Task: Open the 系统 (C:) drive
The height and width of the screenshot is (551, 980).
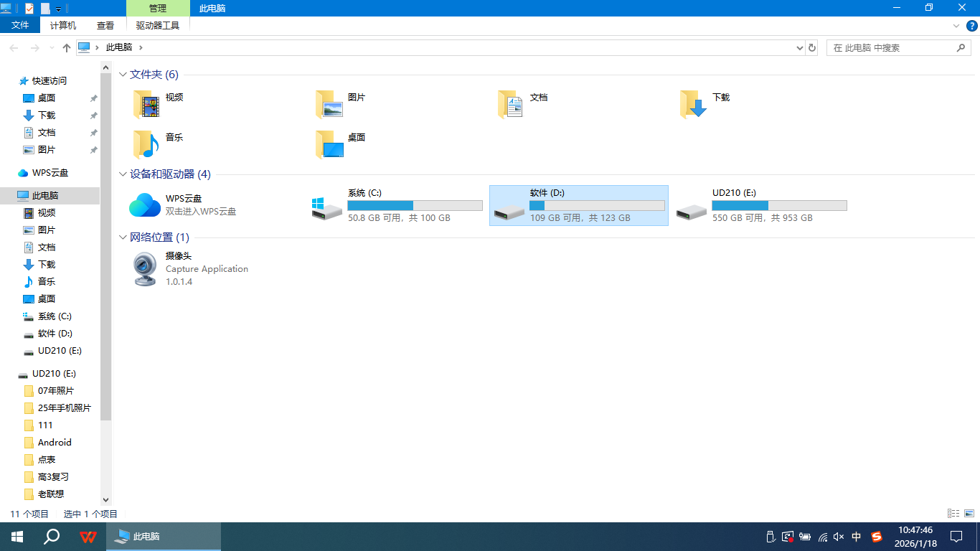Action: point(327,207)
